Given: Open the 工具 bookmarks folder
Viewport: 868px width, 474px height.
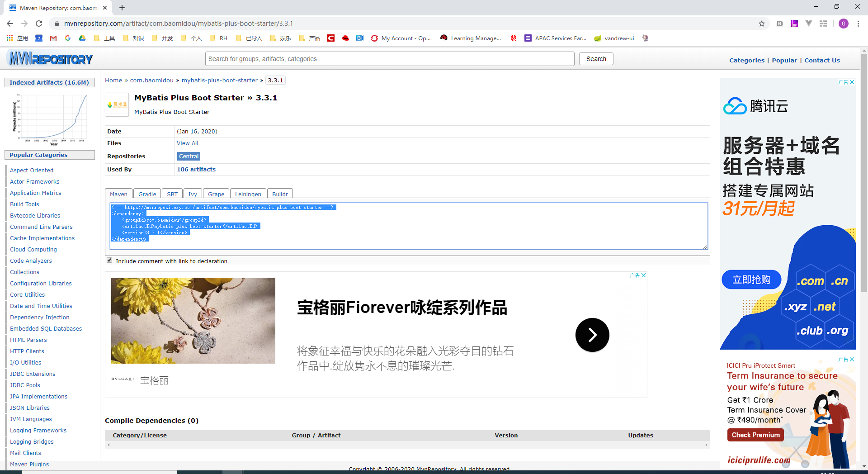Looking at the screenshot, I should 104,38.
